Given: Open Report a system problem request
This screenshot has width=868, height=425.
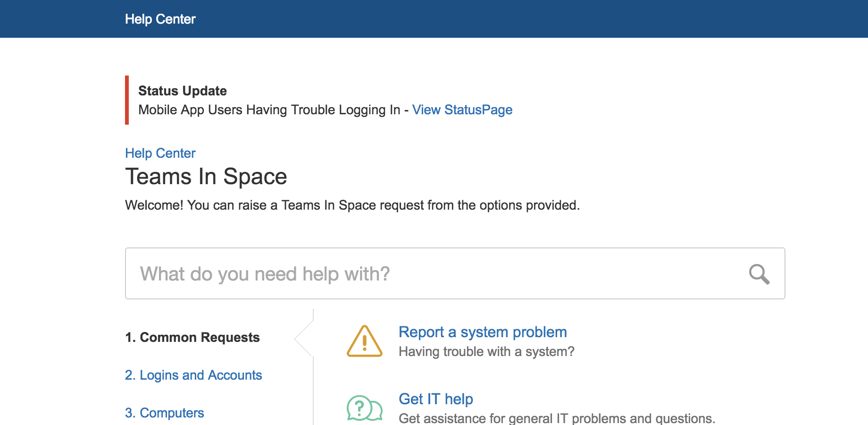Looking at the screenshot, I should click(x=483, y=332).
